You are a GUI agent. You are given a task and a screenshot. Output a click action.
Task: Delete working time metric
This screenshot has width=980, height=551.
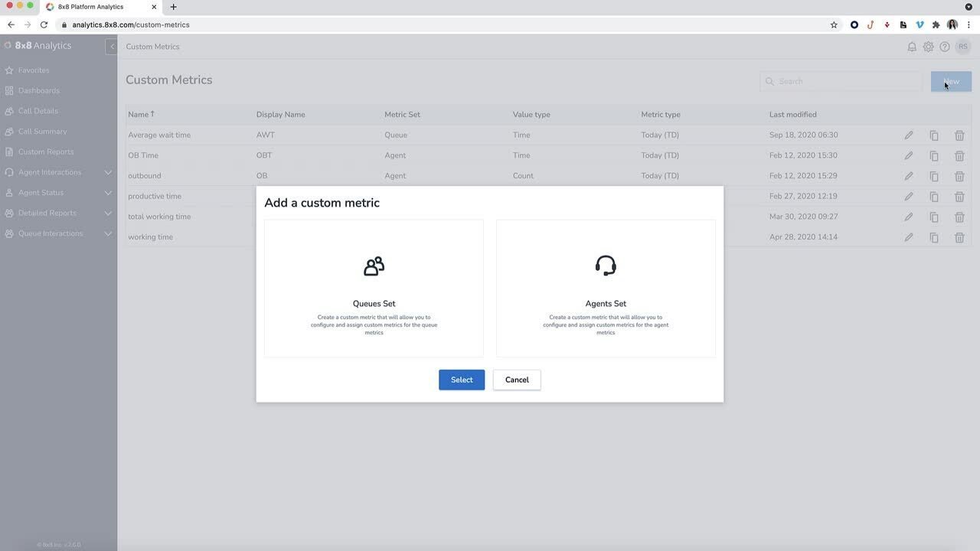(x=959, y=237)
